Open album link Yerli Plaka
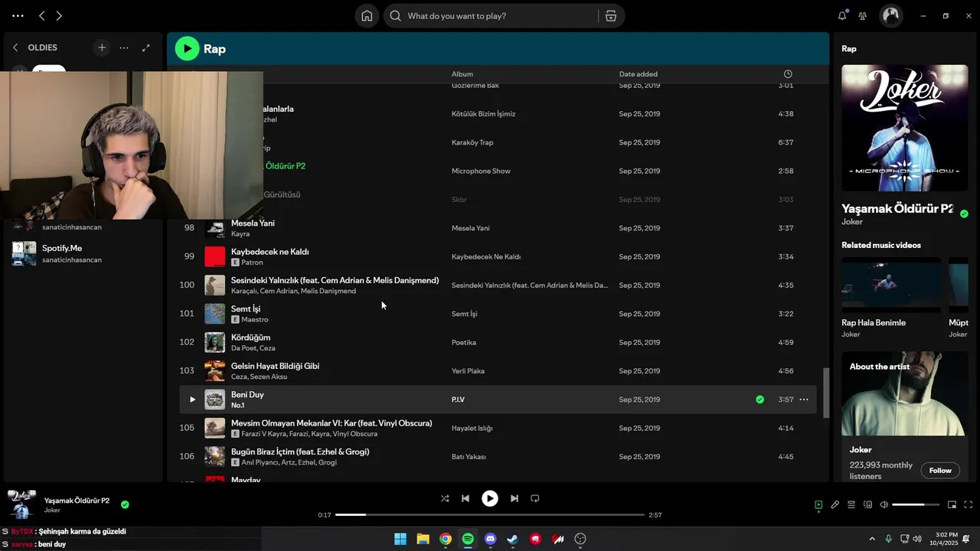980x551 pixels. (x=468, y=371)
